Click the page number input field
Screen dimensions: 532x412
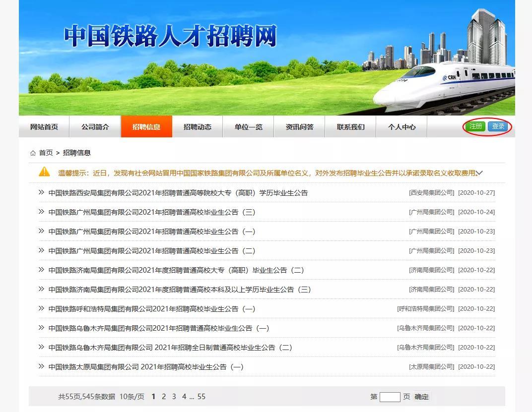(x=390, y=397)
